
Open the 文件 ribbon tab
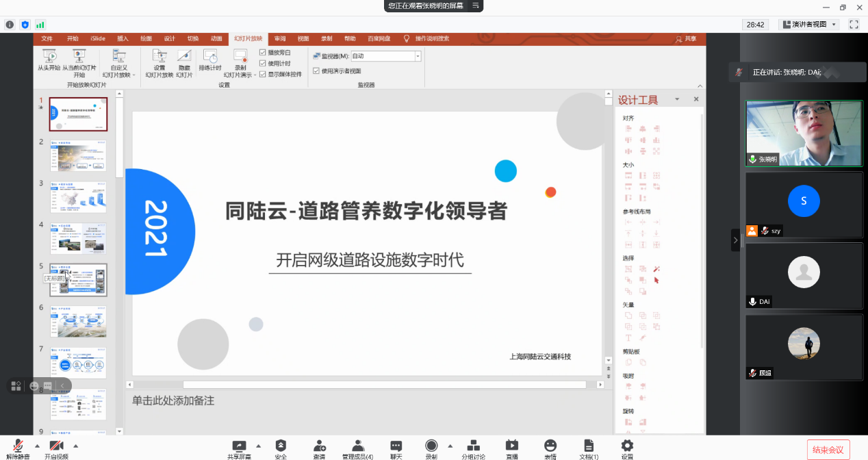click(x=47, y=39)
